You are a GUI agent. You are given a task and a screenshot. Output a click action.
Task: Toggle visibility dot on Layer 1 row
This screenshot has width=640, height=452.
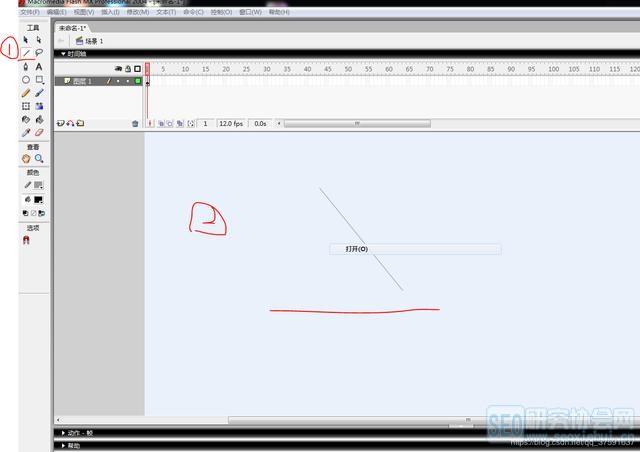(x=118, y=81)
